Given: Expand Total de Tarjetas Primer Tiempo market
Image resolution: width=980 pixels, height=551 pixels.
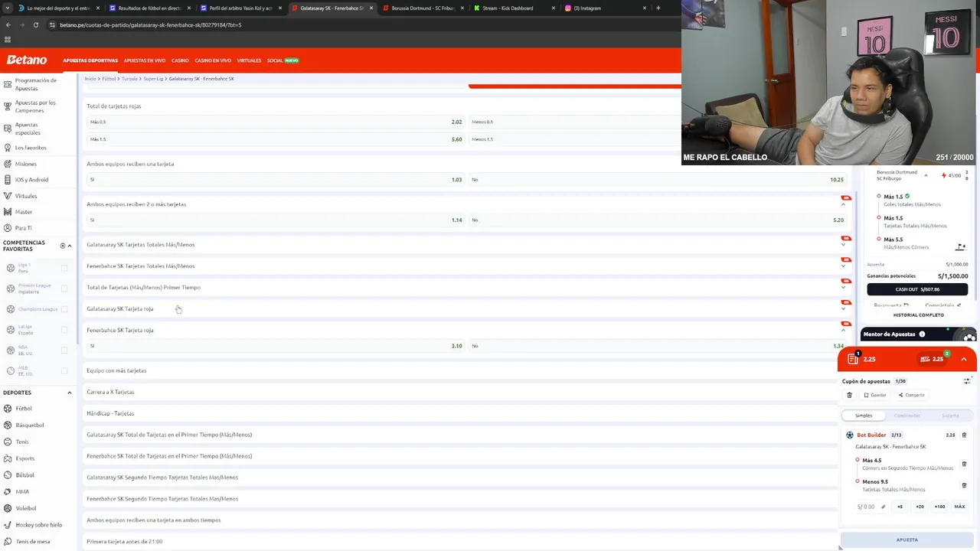Looking at the screenshot, I should coord(844,288).
